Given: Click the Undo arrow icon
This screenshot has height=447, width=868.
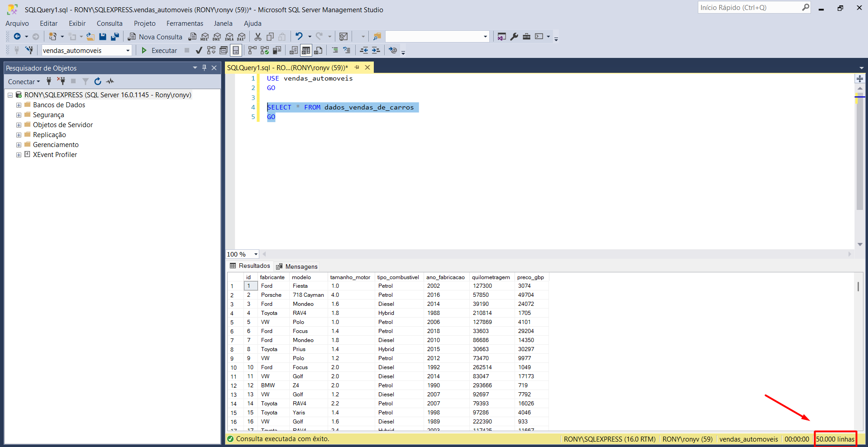Looking at the screenshot, I should point(299,37).
